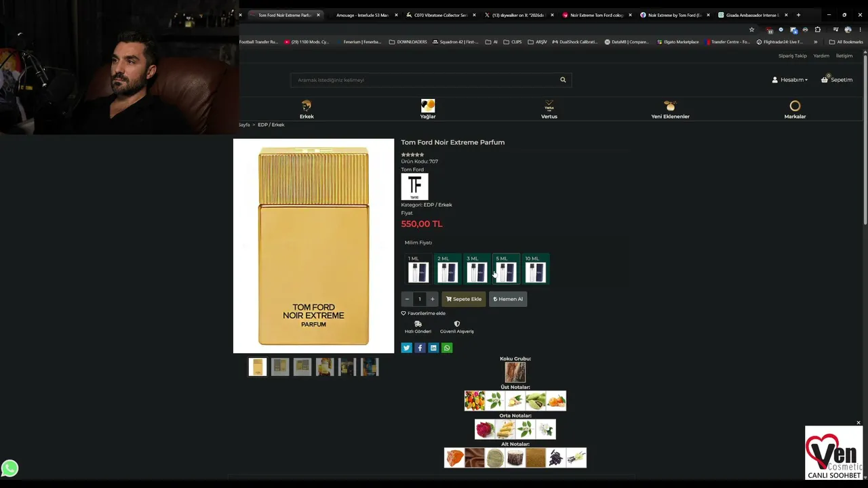This screenshot has height=488, width=868.
Task: Bookmark this page with the star icon
Action: point(751,30)
